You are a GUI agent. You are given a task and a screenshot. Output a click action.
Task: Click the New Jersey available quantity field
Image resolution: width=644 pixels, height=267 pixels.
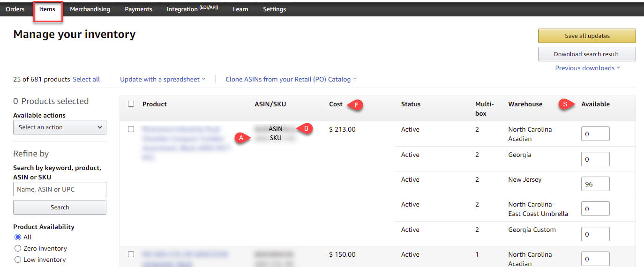click(595, 184)
